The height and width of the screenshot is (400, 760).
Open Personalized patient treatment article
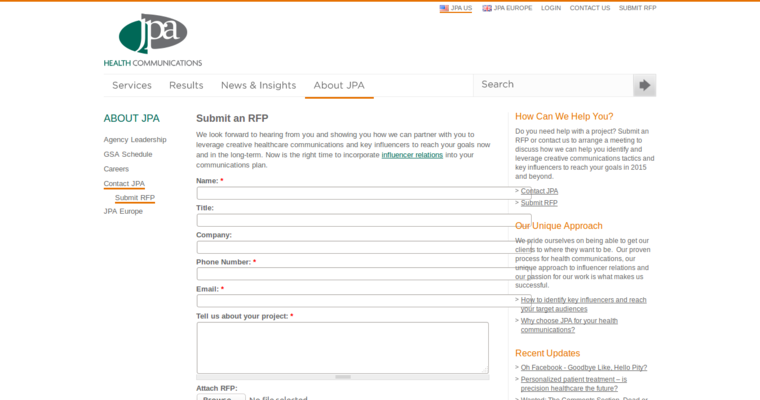coord(574,384)
